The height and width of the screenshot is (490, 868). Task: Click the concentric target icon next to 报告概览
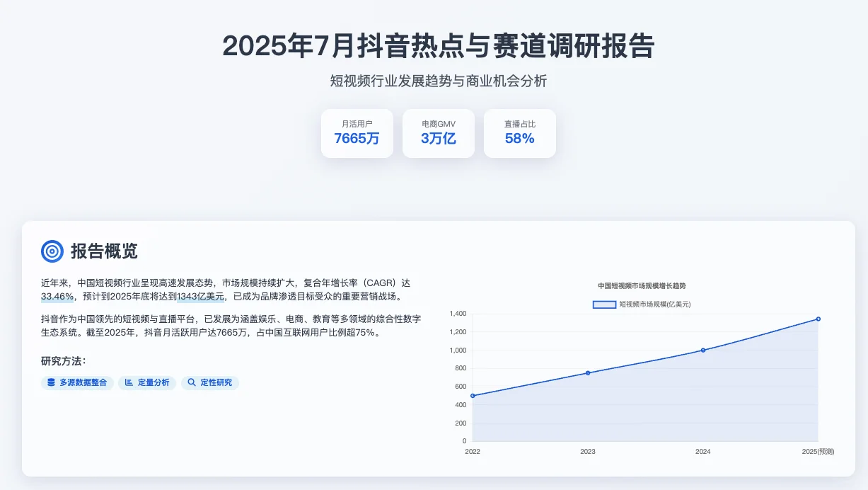coord(52,251)
